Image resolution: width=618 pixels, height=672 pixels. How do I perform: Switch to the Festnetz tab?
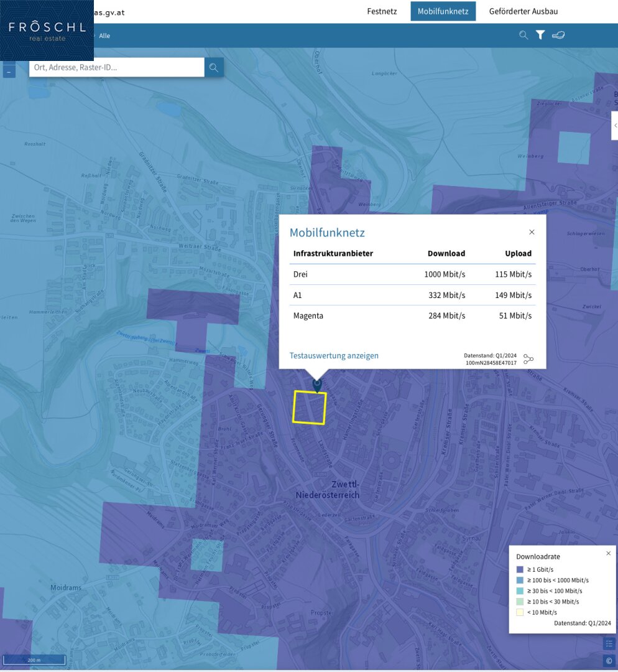click(x=382, y=12)
